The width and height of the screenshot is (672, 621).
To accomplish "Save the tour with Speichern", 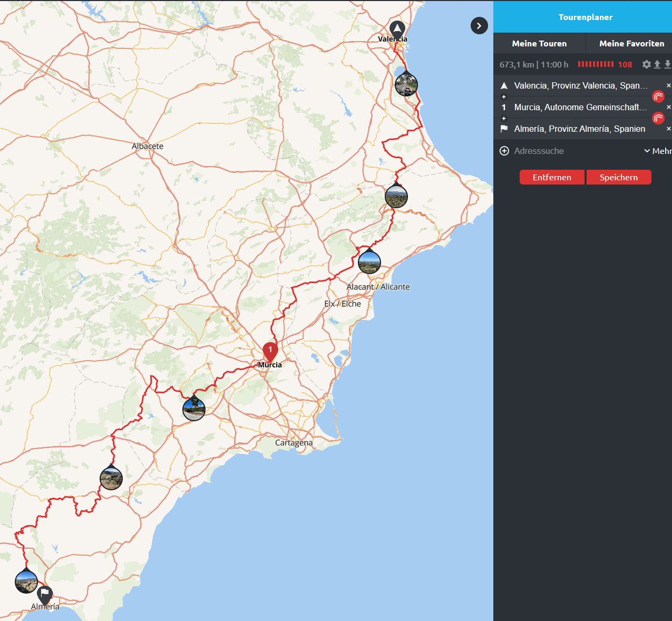I will [x=618, y=178].
